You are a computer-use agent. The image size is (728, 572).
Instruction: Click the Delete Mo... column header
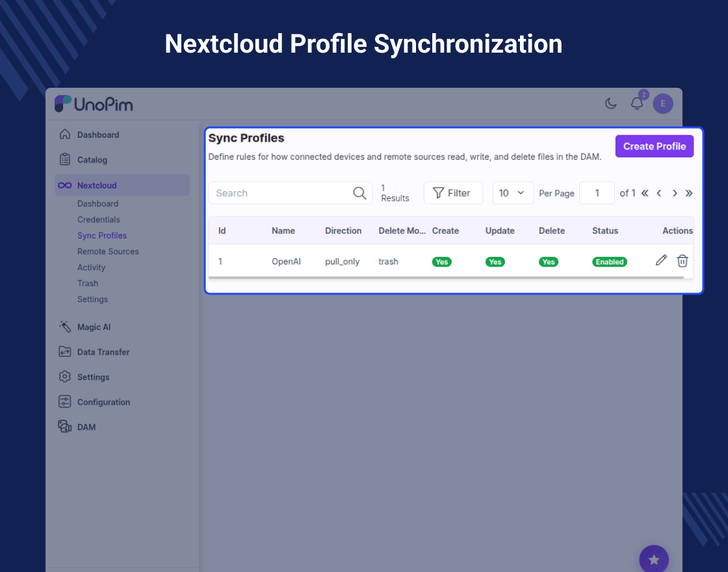(402, 231)
